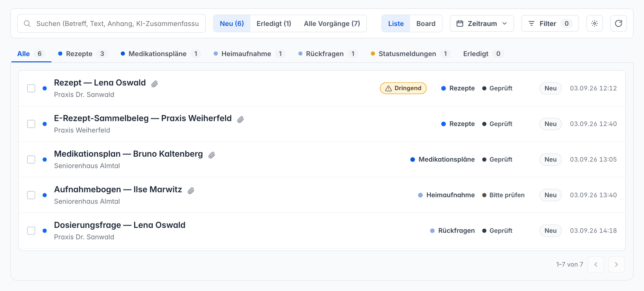Select the Medikationspläne category tab
Screen dimensions: 644x291
tap(161, 54)
